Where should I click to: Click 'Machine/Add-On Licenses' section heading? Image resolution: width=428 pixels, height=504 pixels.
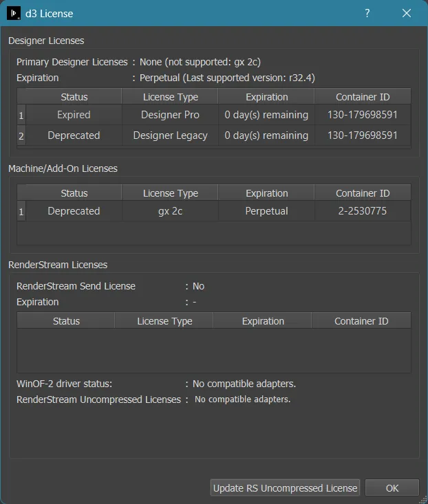63,168
